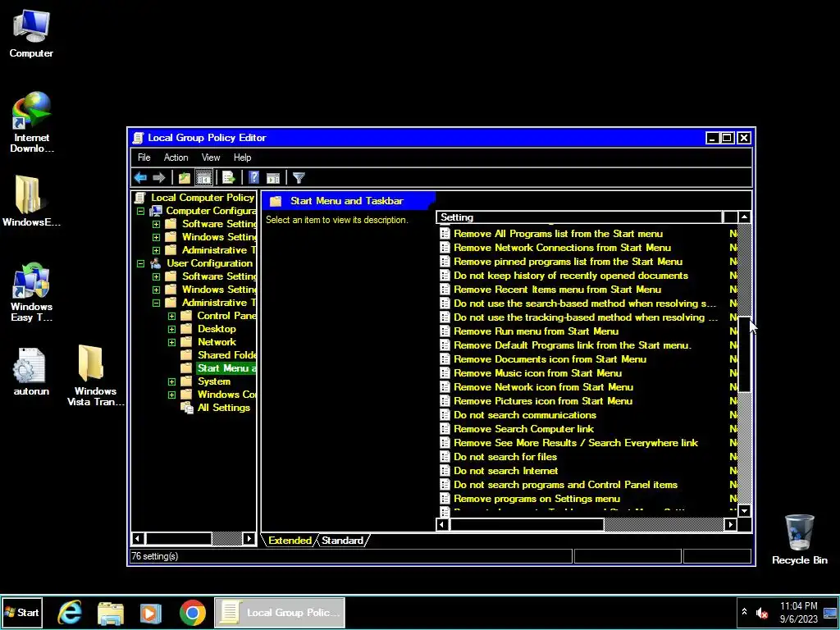Select the Recycle Bin icon
The height and width of the screenshot is (630, 840).
pos(799,539)
